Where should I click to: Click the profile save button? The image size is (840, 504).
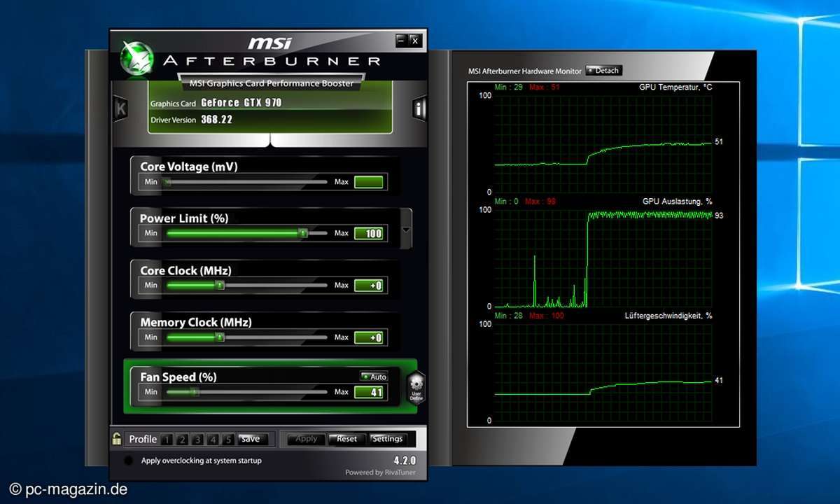(253, 439)
